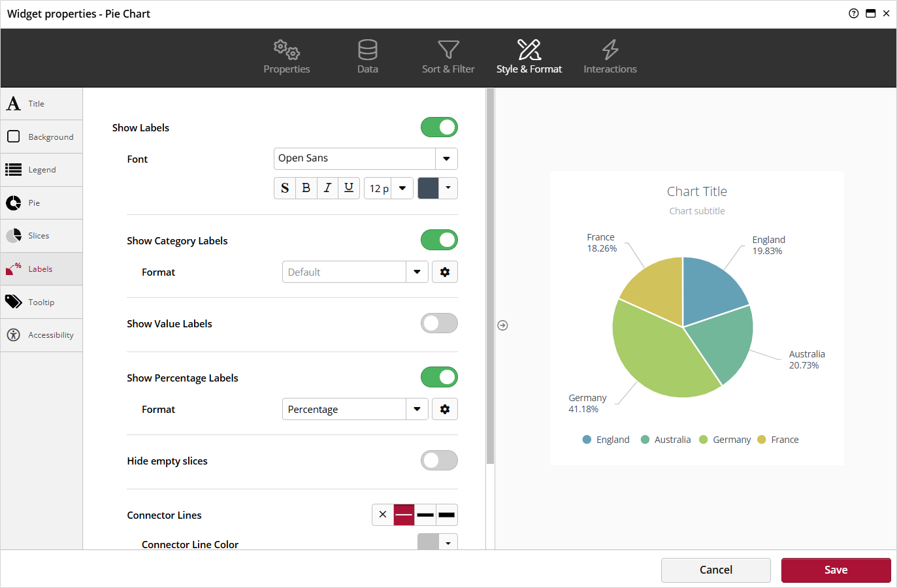Screen dimensions: 897x588
Task: Select thick connector line style
Action: coord(447,515)
